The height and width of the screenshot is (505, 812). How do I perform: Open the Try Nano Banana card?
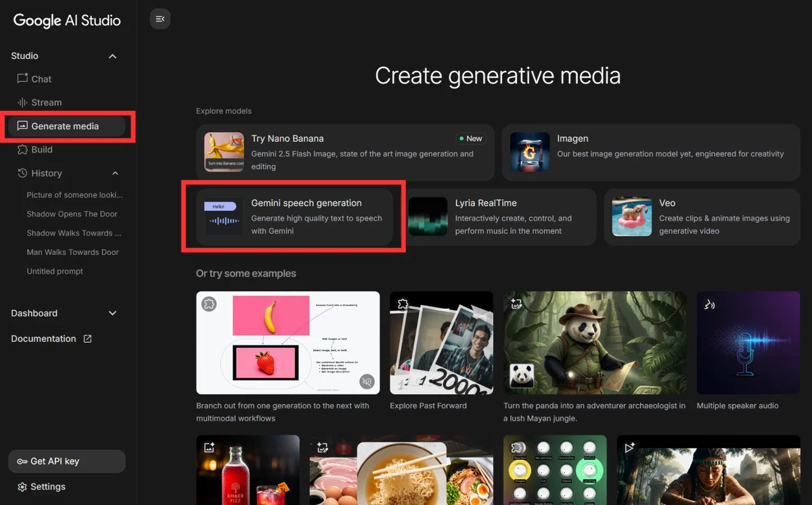point(345,152)
